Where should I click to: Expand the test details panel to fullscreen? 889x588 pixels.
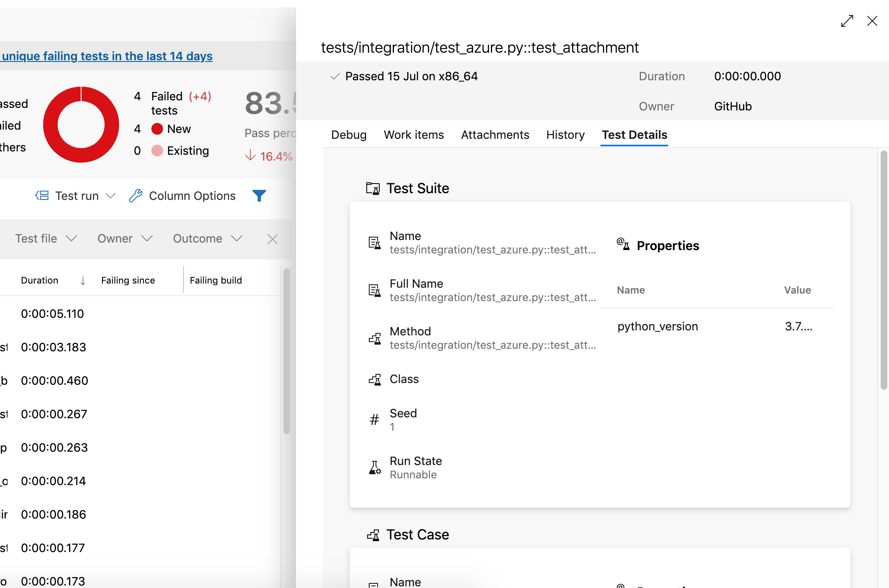click(x=847, y=21)
